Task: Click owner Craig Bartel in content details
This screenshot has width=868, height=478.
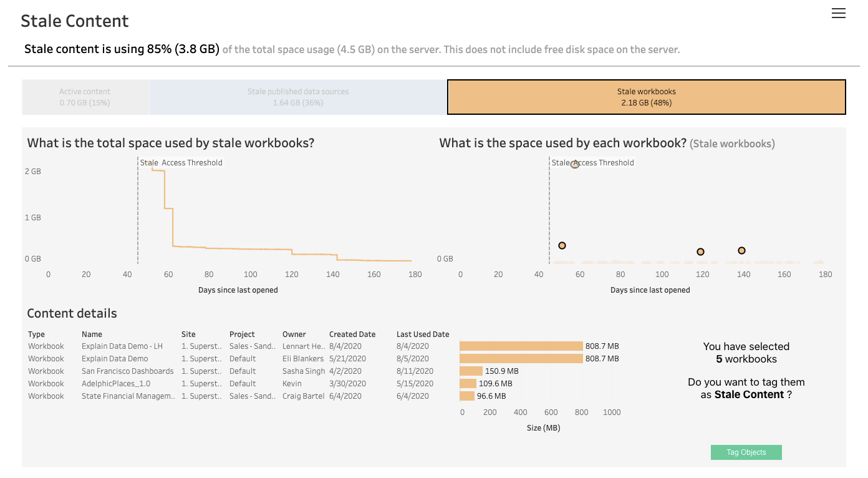Action: (x=303, y=396)
